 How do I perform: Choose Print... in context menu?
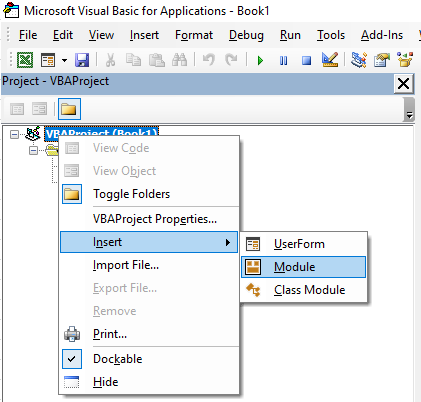point(149,334)
